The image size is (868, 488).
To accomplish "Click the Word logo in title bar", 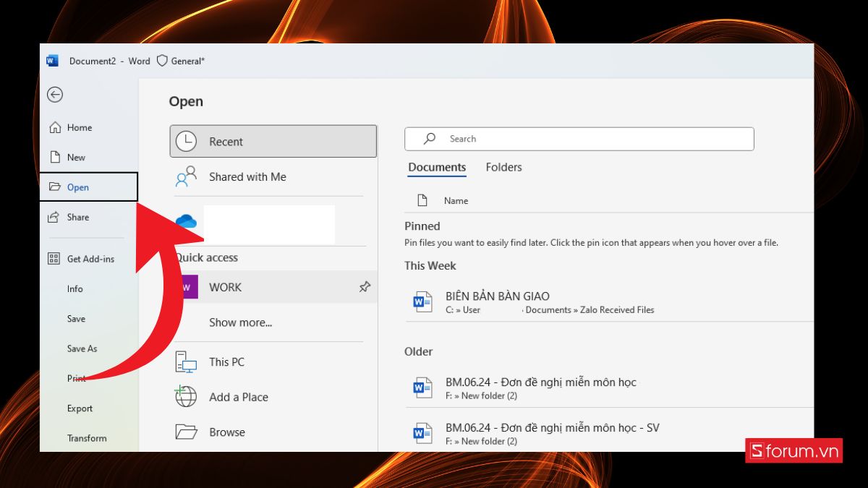I will tap(52, 61).
